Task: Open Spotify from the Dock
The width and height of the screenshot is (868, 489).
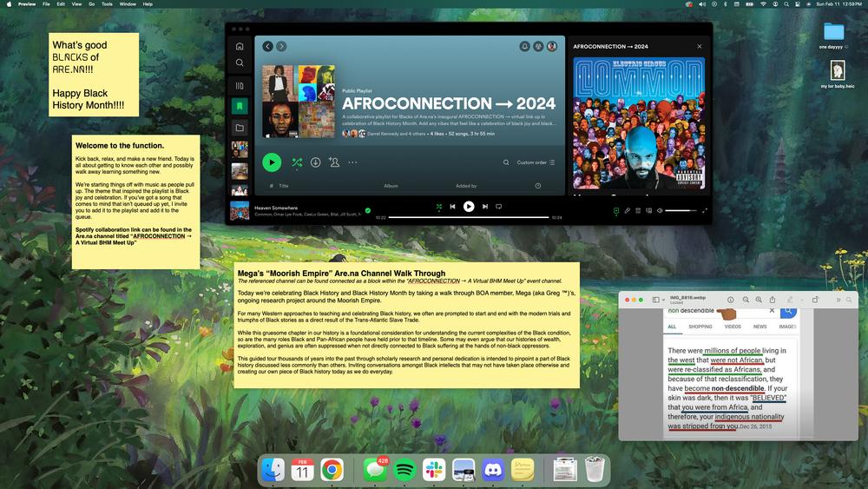Action: click(x=404, y=470)
